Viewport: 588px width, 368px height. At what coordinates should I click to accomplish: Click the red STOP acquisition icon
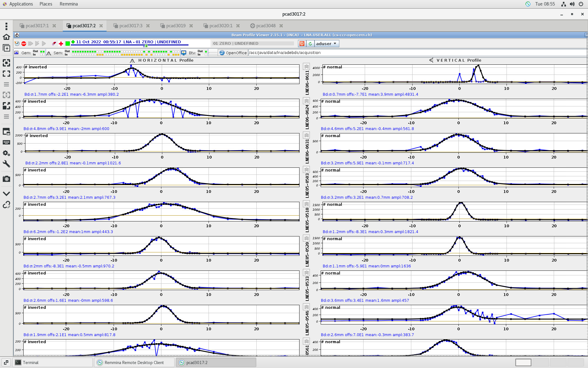tap(24, 44)
